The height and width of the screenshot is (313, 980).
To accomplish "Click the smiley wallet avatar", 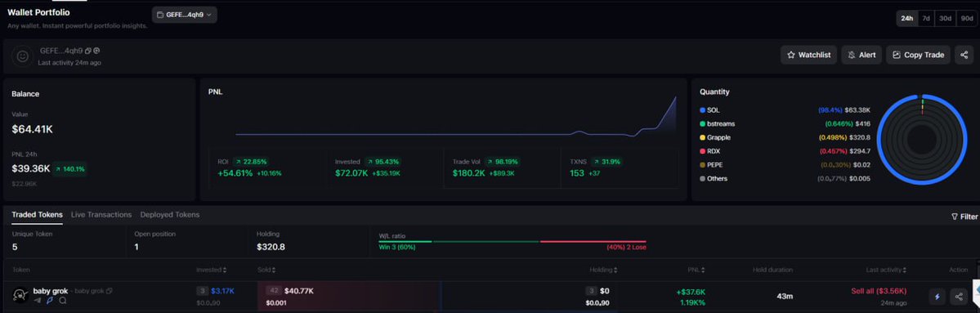I will click(x=23, y=56).
